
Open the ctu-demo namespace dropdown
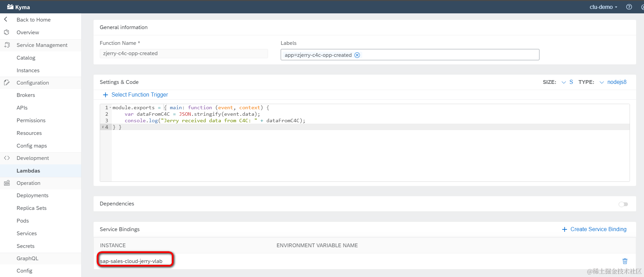603,7
